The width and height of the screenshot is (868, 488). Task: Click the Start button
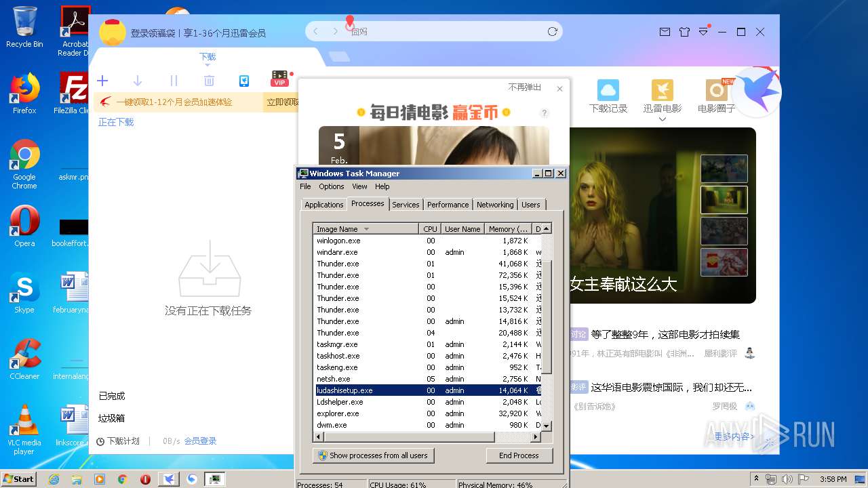click(x=19, y=479)
